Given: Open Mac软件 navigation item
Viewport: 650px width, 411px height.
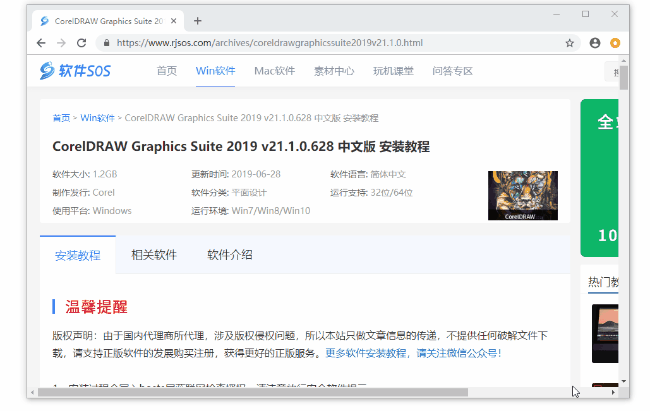Looking at the screenshot, I should pyautogui.click(x=274, y=71).
